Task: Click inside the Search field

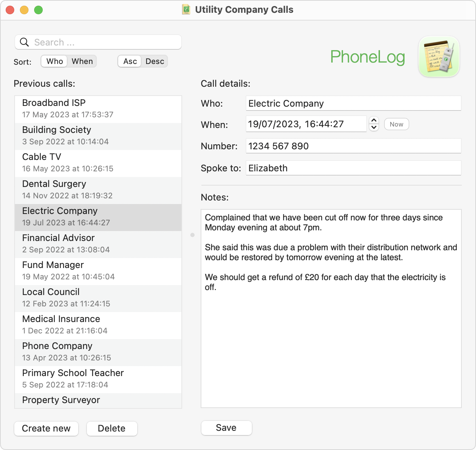Action: 100,42
